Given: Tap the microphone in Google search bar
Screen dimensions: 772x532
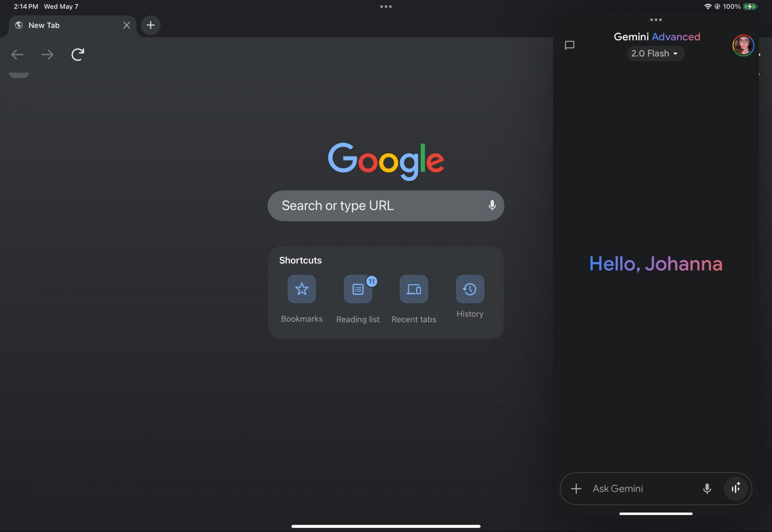Looking at the screenshot, I should coord(492,205).
